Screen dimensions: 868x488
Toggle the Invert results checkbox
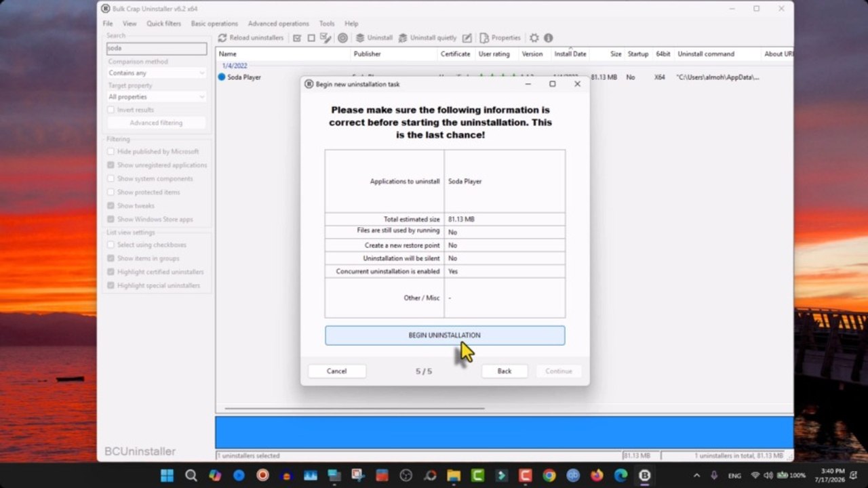pos(111,110)
